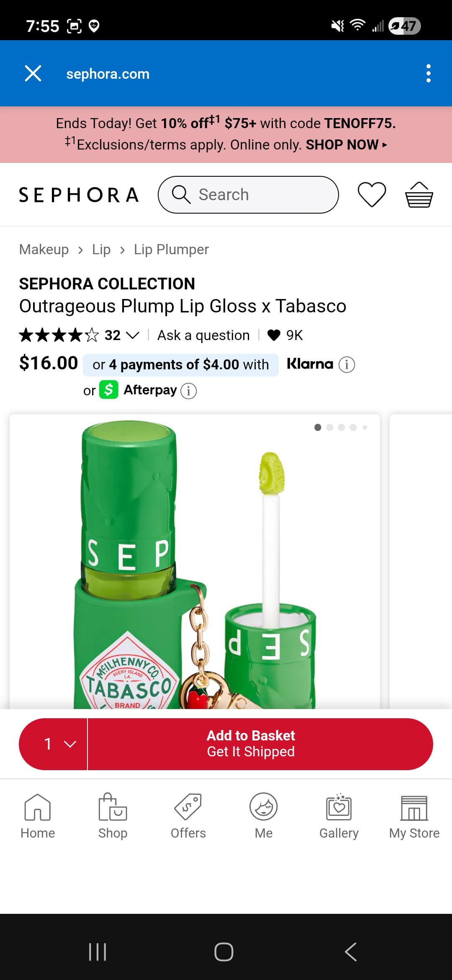Viewport: 452px width, 980px height.
Task: Tap the Afterpay info icon
Action: point(188,391)
